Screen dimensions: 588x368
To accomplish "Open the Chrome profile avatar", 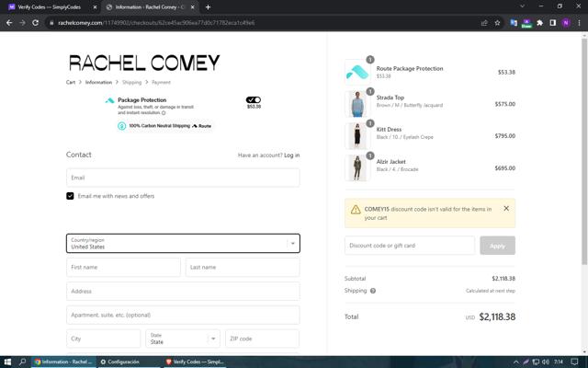I will point(566,23).
